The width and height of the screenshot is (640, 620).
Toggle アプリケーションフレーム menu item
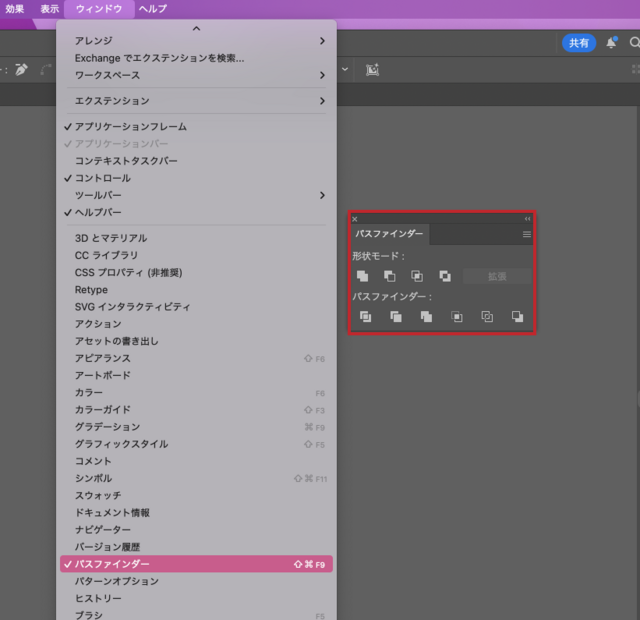pos(196,127)
